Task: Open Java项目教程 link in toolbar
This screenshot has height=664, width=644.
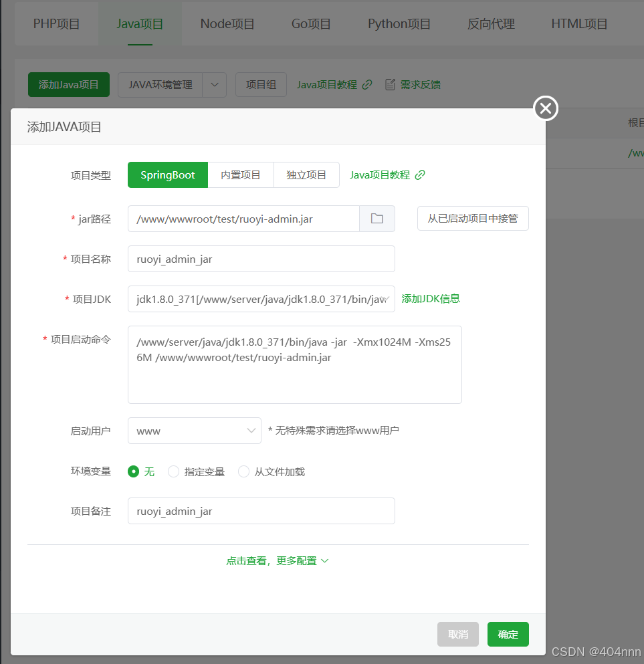Action: click(x=327, y=85)
